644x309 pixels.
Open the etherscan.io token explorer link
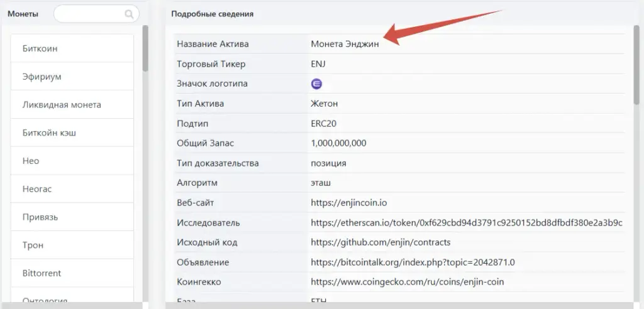pos(467,223)
